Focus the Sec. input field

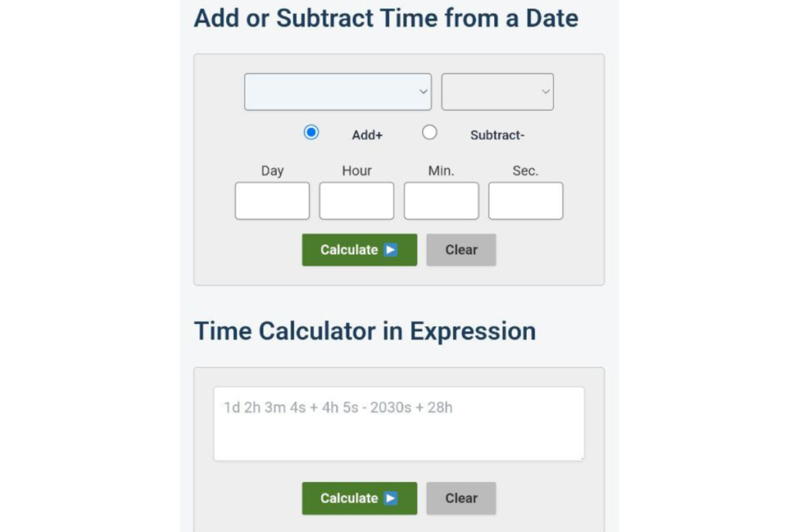525,201
